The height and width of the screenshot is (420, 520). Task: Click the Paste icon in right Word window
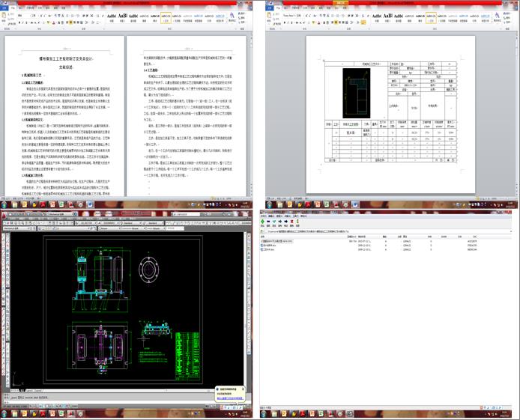pyautogui.click(x=269, y=16)
